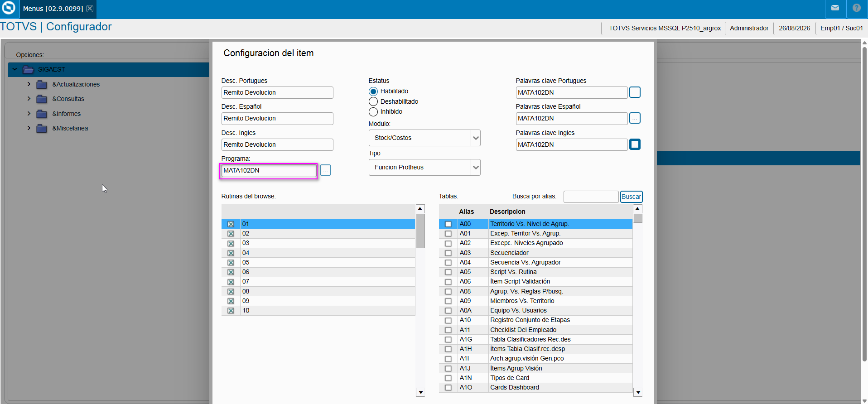The height and width of the screenshot is (404, 868).
Task: Open the Modulo Stock/Costos dropdown
Action: (475, 138)
